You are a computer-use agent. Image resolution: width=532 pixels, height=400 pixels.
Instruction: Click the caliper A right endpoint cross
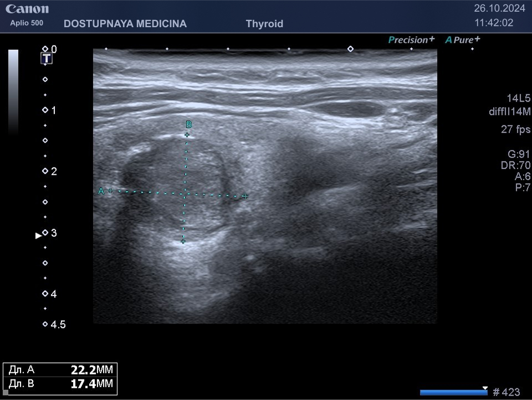point(245,196)
